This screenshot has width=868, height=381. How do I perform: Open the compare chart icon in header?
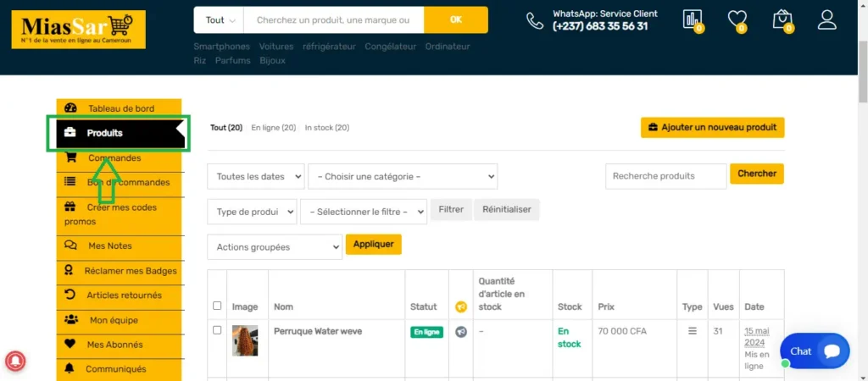click(693, 20)
